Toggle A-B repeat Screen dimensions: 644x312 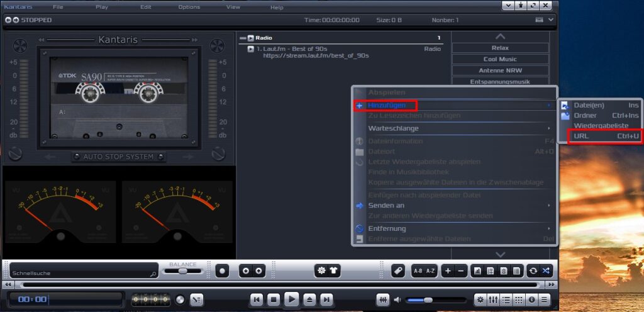click(x=418, y=271)
